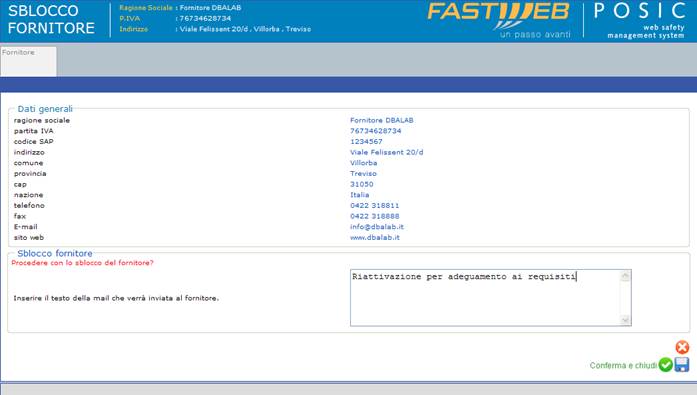Click the Sblocco fornitore section heading

[x=55, y=253]
